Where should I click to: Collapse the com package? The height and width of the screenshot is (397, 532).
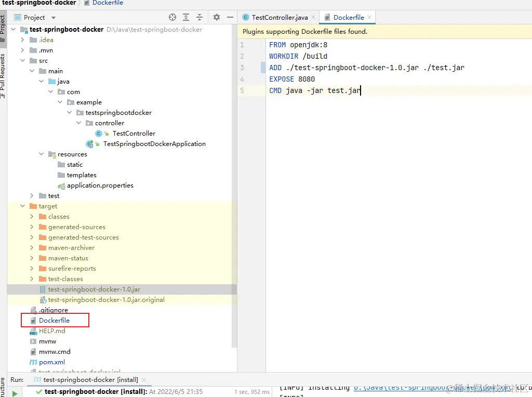(x=50, y=91)
